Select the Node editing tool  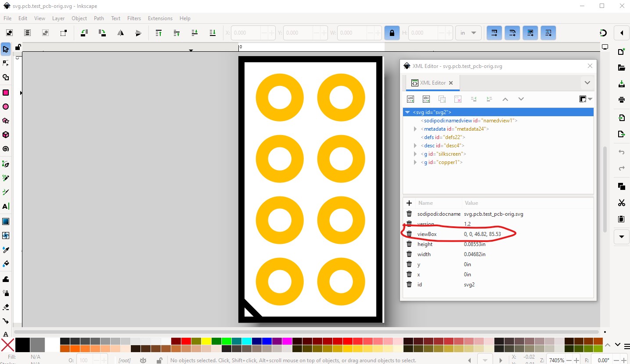[6, 63]
